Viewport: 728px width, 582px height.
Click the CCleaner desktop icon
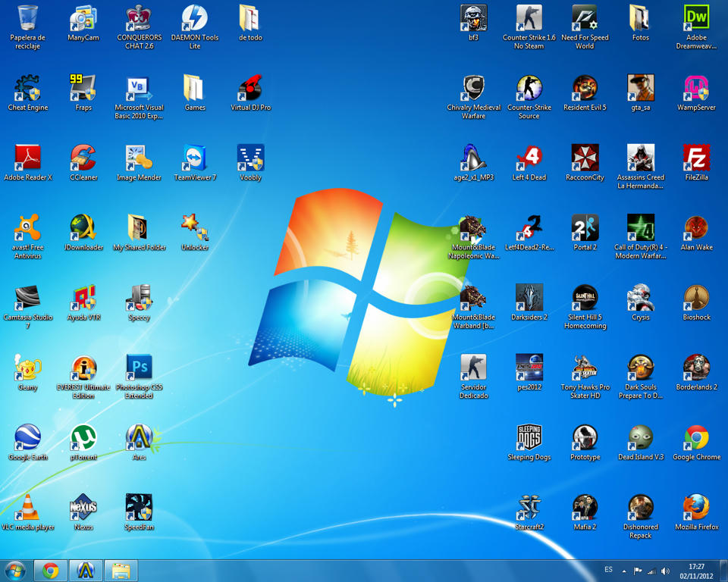click(83, 158)
